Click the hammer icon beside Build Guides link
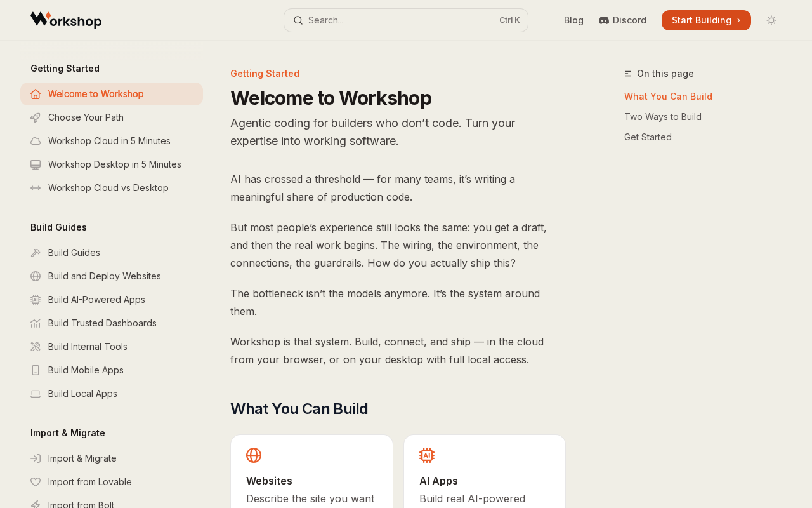The image size is (812, 508). coord(36,253)
